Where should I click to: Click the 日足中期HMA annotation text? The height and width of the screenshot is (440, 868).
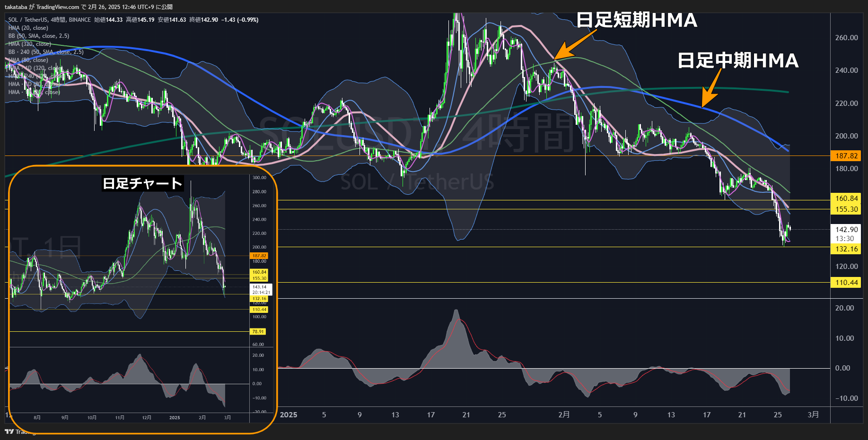tap(738, 60)
